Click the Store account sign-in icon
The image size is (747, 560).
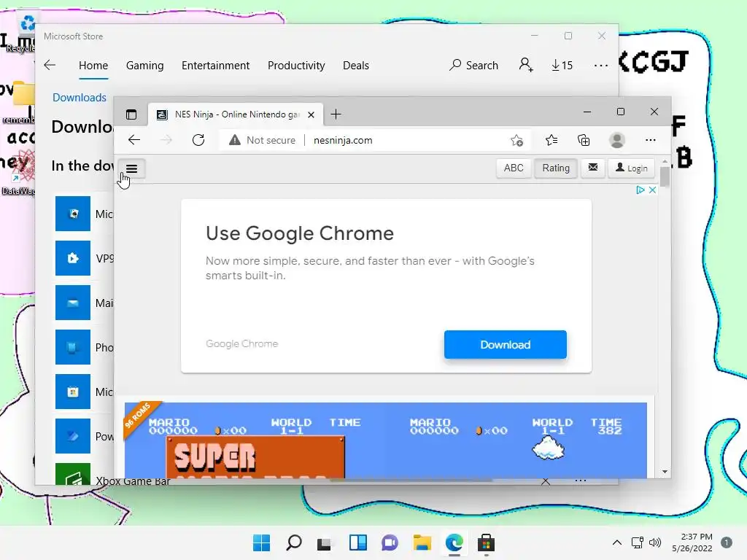(526, 65)
